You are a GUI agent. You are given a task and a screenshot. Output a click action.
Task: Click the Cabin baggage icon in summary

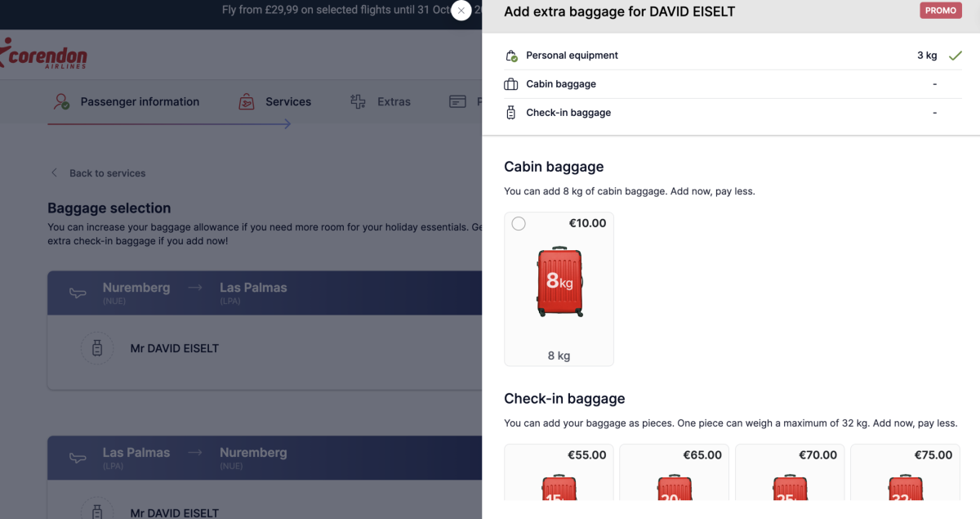pos(511,84)
